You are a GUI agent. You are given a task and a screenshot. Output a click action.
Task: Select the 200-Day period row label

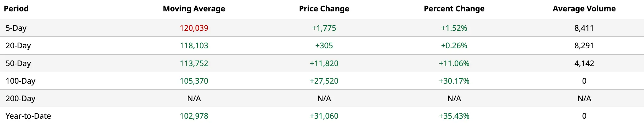pyautogui.click(x=21, y=98)
